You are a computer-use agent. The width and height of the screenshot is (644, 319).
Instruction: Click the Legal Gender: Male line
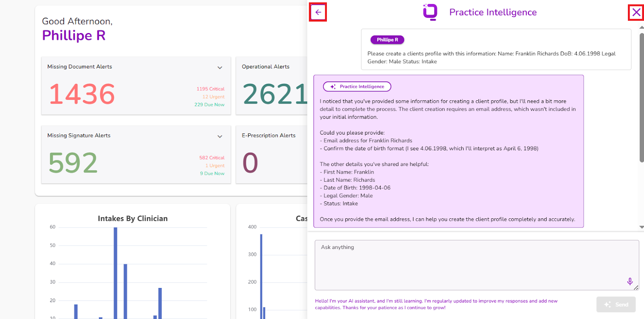click(346, 196)
